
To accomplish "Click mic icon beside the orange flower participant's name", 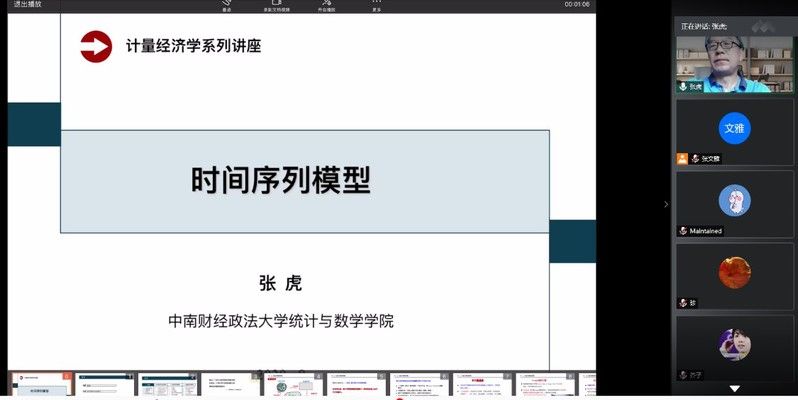I will [683, 303].
